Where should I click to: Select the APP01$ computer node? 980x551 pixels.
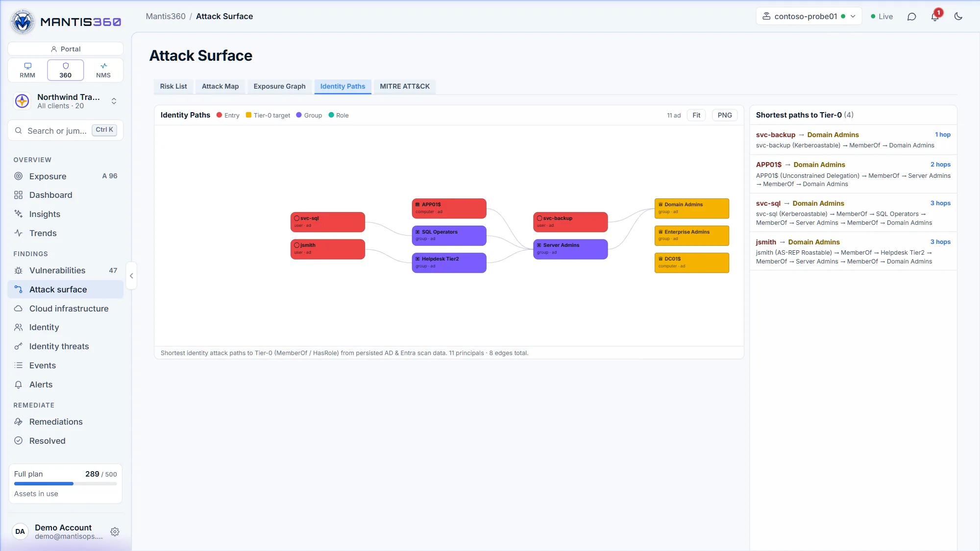tap(449, 209)
